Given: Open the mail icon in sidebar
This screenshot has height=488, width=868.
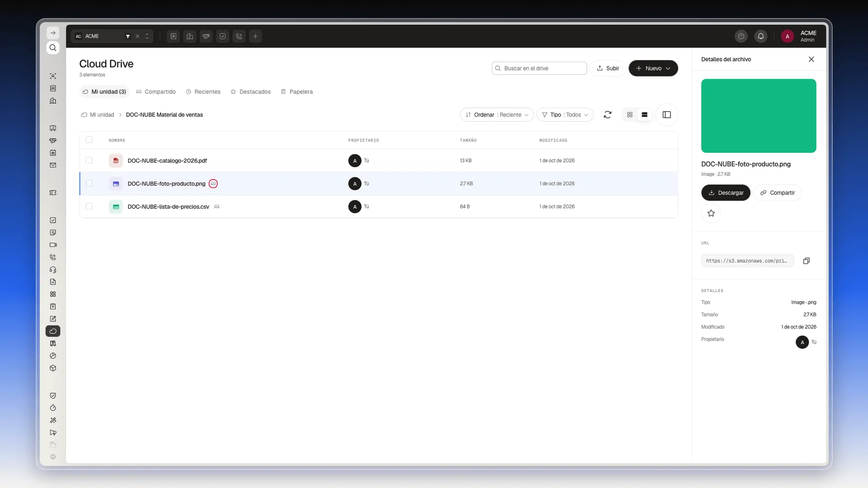Looking at the screenshot, I should [53, 165].
